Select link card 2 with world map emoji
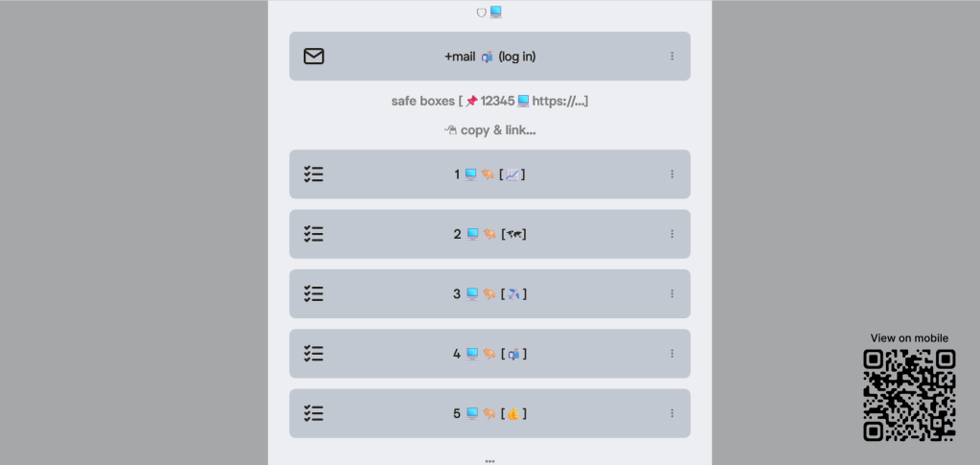The width and height of the screenshot is (980, 465). pyautogui.click(x=490, y=234)
